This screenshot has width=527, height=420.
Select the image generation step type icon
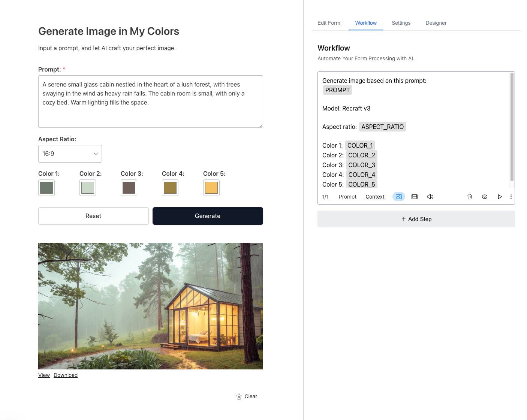tap(399, 197)
